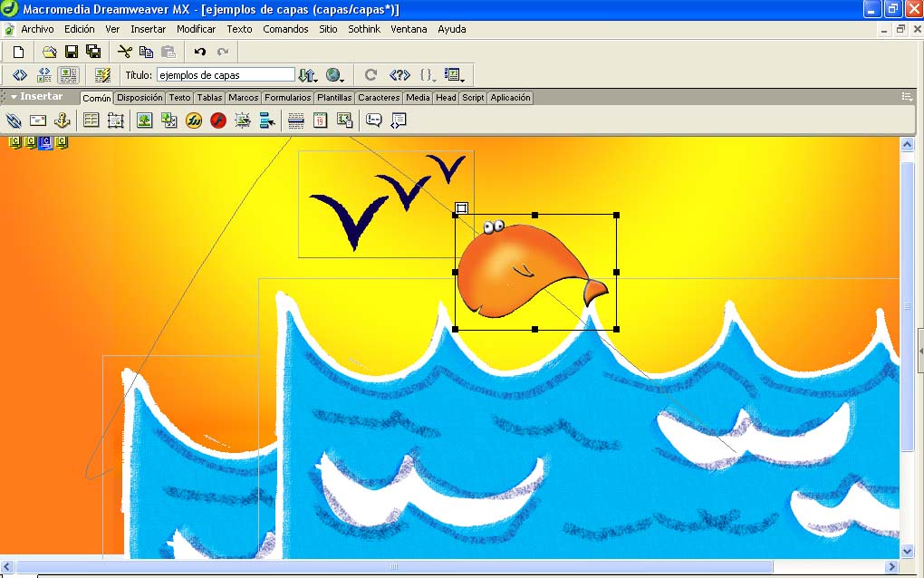Click the Insert Flash icon
The image size is (924, 578).
tap(218, 120)
